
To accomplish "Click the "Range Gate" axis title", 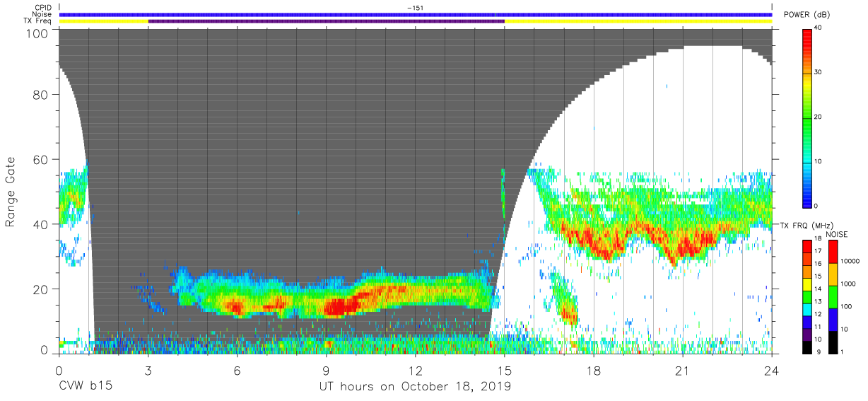I will click(x=11, y=192).
